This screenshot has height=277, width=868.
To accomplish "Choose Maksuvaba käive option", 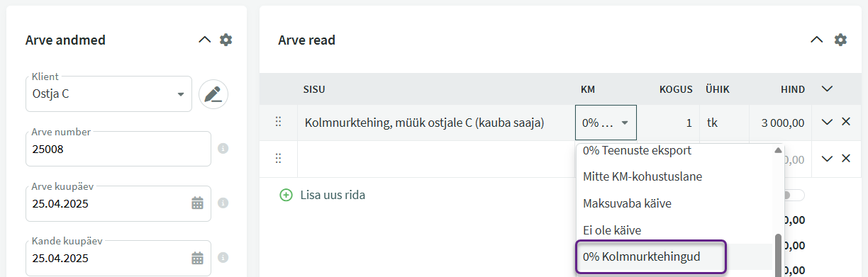I will click(627, 203).
